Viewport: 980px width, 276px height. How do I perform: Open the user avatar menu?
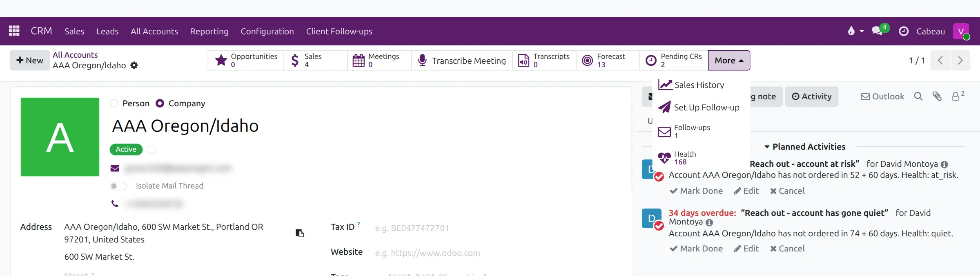[961, 31]
